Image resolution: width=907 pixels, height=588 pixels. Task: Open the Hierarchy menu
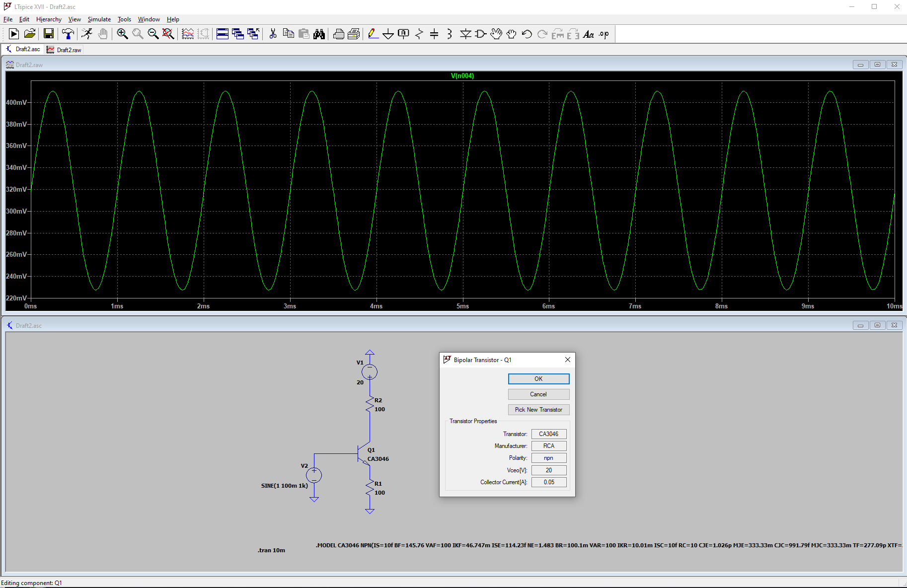point(49,19)
